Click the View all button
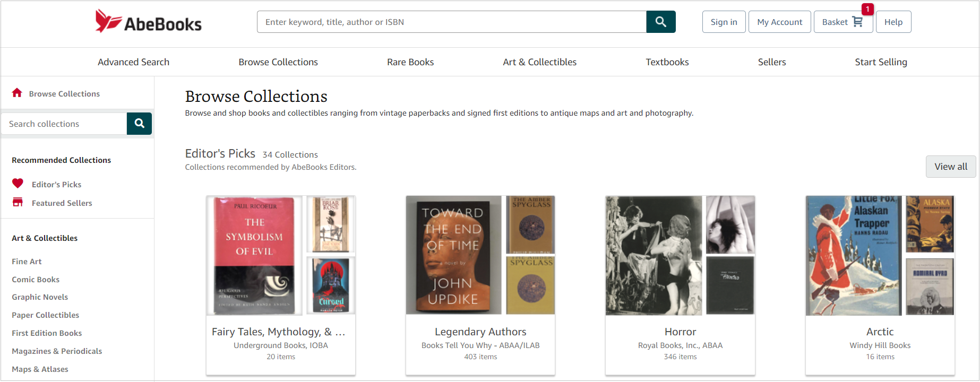Image resolution: width=980 pixels, height=382 pixels. point(951,167)
